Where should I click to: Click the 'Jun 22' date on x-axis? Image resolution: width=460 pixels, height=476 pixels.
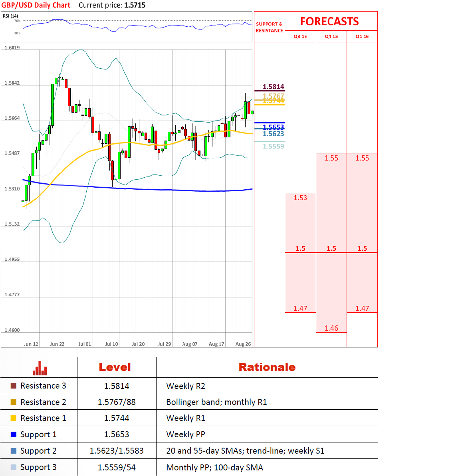coord(57,344)
